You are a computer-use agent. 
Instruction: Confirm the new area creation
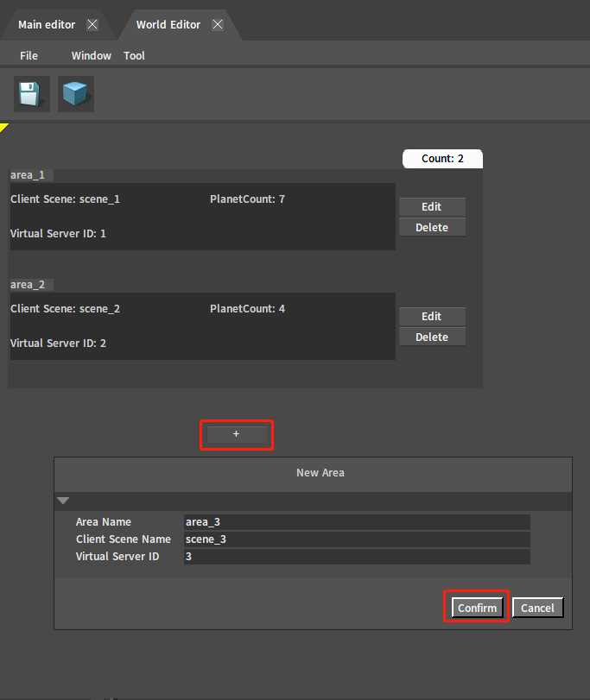(477, 608)
